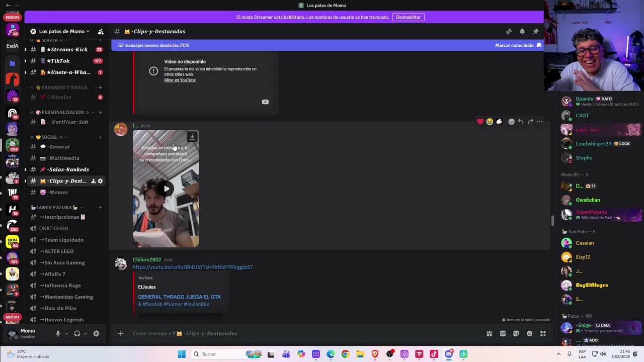Join the Team Liquidado voice channel
Screen dimensions: 644x362
(66, 240)
